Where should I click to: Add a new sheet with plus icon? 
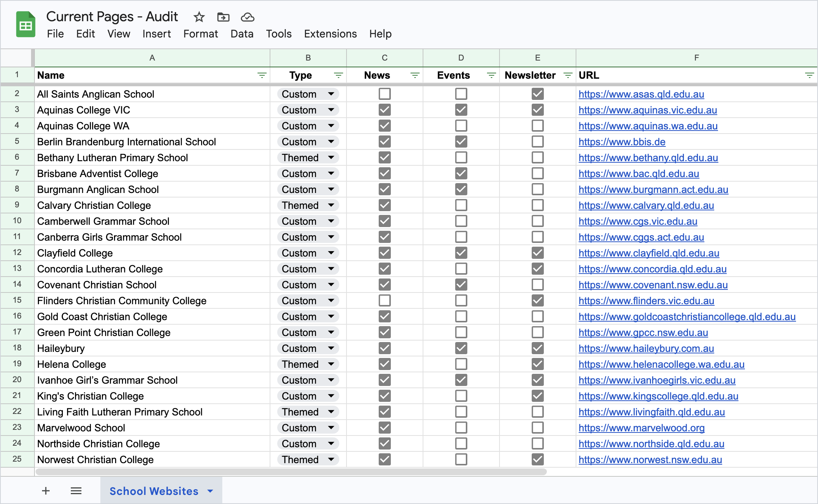[x=46, y=491]
